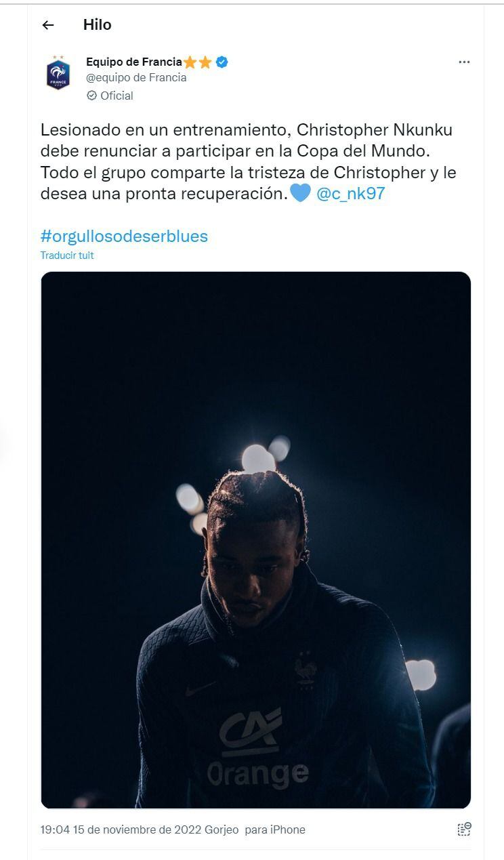Click the blue heart emoji in the tweet

pos(300,193)
